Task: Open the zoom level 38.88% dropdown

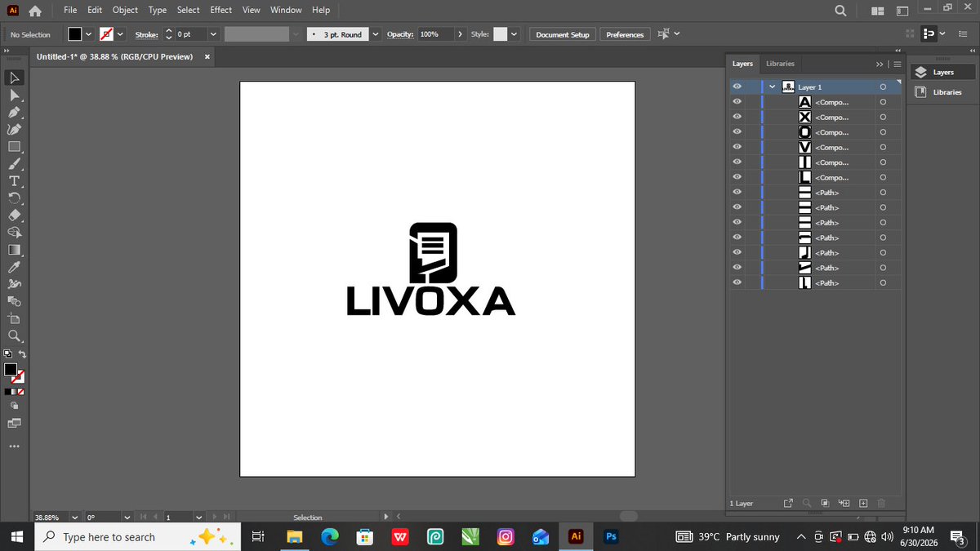Action: pyautogui.click(x=75, y=517)
